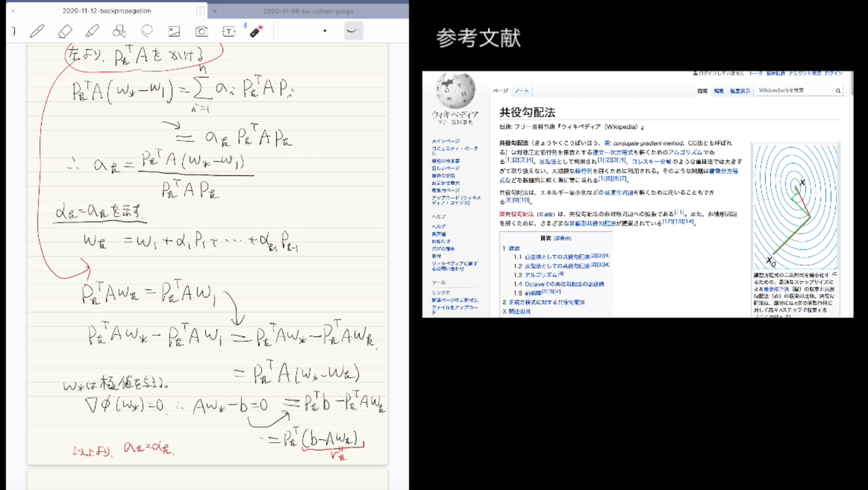This screenshot has width=868, height=490.
Task: Collapse the table of contents with 非表示
Action: click(x=562, y=238)
